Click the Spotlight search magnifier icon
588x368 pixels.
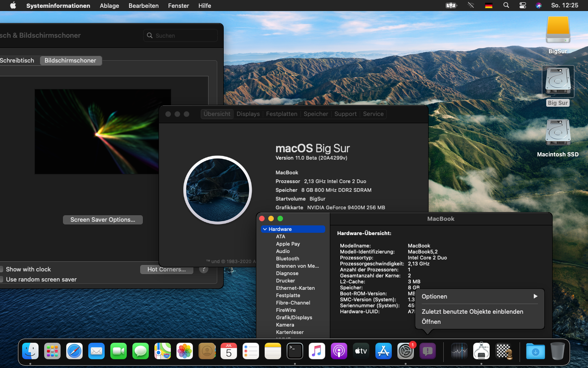(x=506, y=6)
